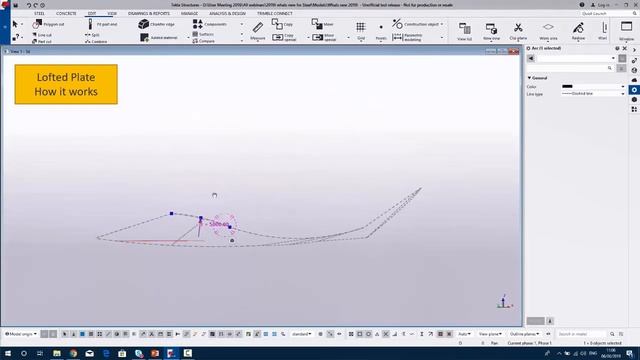The width and height of the screenshot is (640, 360).
Task: Open PowerPoint from the taskbar
Action: pyautogui.click(x=155, y=353)
